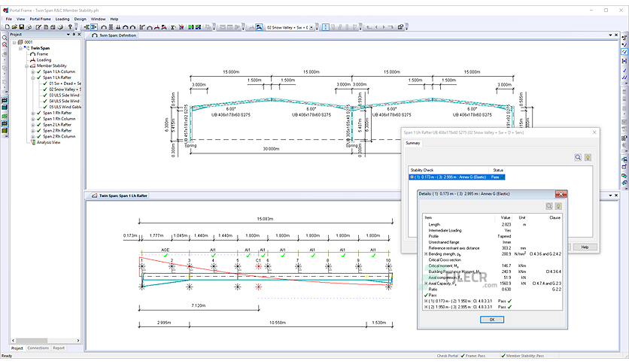Open the load combination dropdown in the toolbar
629x364 pixels.
pyautogui.click(x=311, y=27)
